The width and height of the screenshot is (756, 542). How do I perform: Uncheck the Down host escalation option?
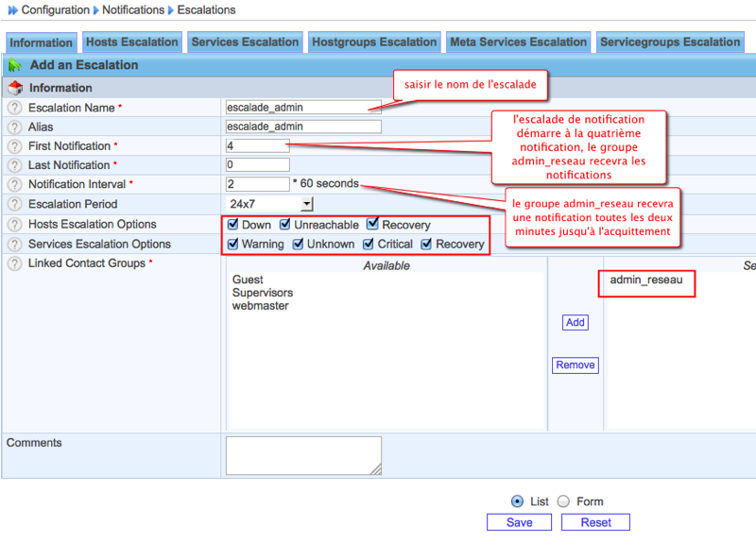point(232,225)
